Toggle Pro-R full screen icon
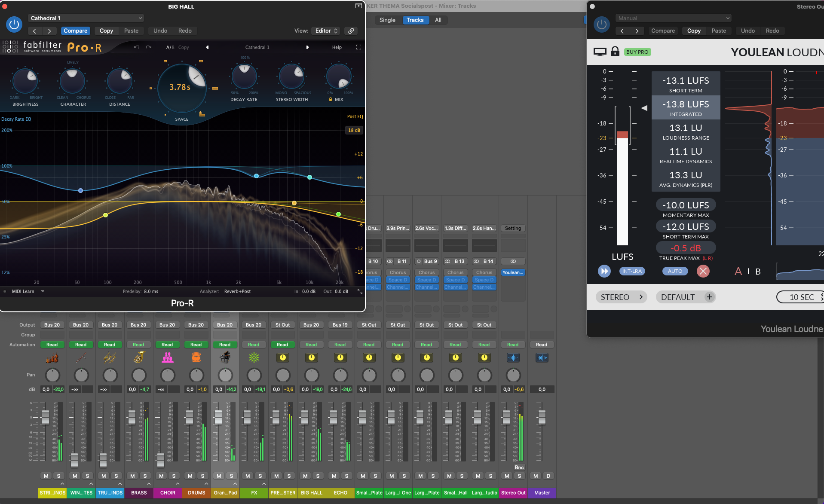Viewport: 824px width, 504px height. (358, 47)
